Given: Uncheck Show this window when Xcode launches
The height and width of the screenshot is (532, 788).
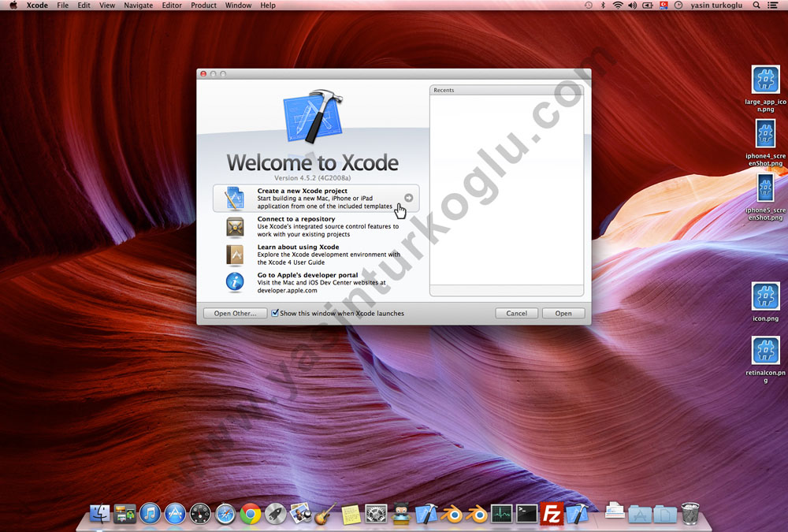Looking at the screenshot, I should coord(275,313).
